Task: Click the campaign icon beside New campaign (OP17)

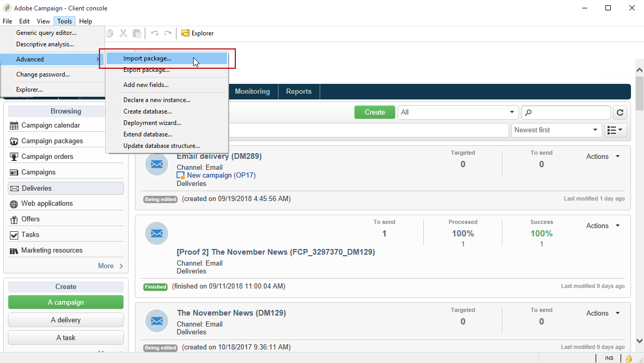Action: (181, 176)
